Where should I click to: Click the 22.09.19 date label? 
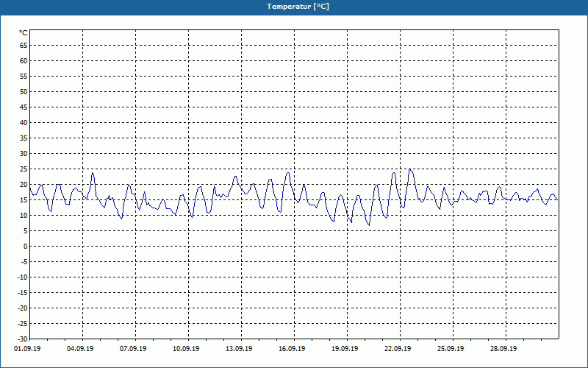(x=398, y=349)
